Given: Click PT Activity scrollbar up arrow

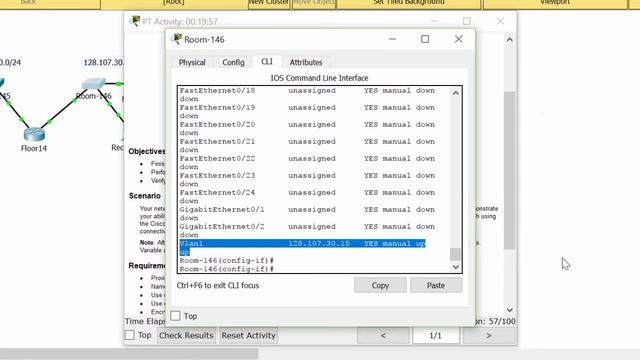Looking at the screenshot, I should click(x=509, y=40).
